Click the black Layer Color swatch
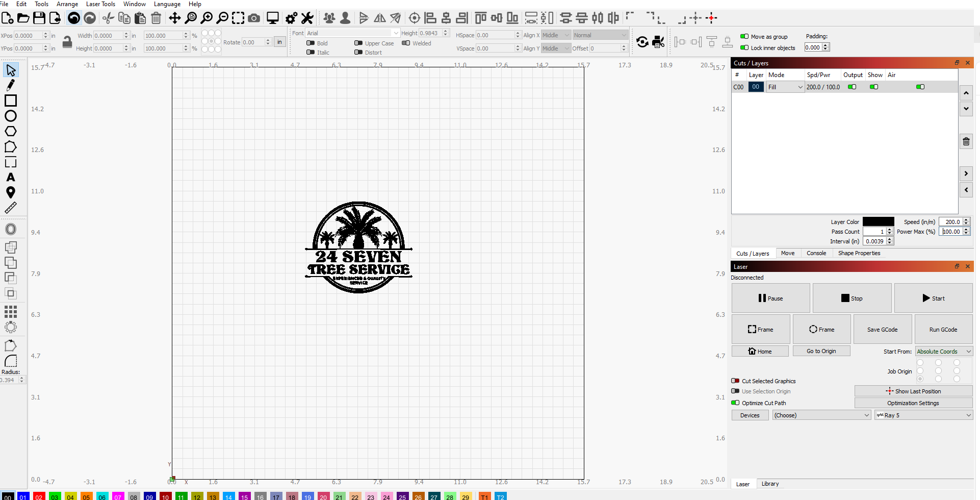 879,221
